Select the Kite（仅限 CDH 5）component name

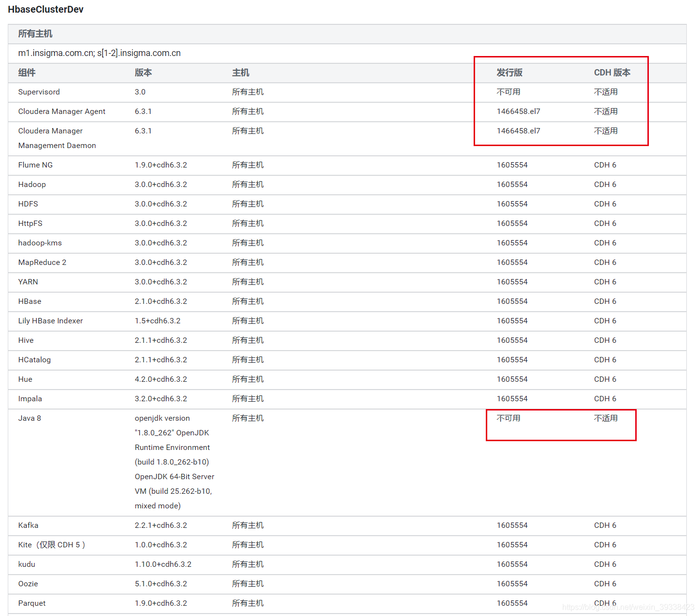[52, 545]
